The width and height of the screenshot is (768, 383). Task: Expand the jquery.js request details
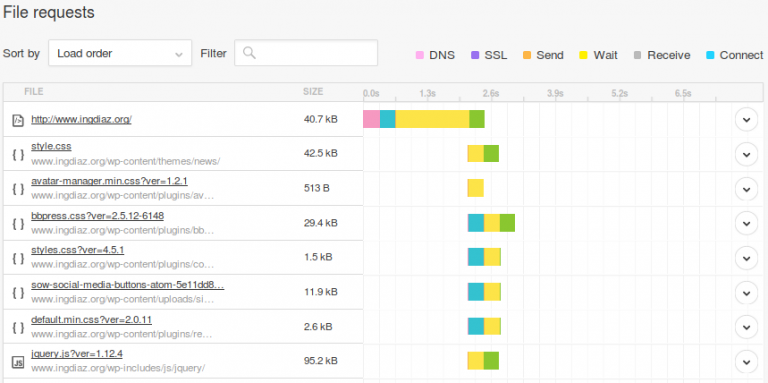click(x=746, y=362)
